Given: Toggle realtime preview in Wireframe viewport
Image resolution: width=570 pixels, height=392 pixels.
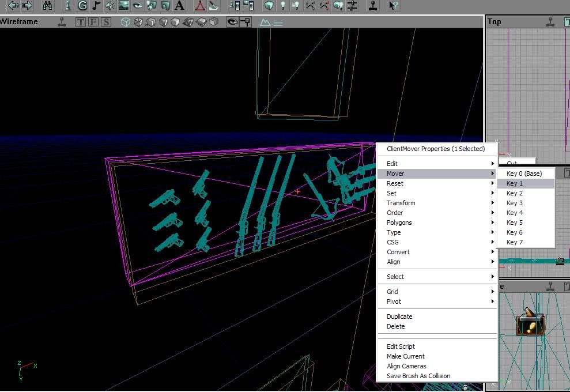Looking at the screenshot, I should click(x=62, y=22).
